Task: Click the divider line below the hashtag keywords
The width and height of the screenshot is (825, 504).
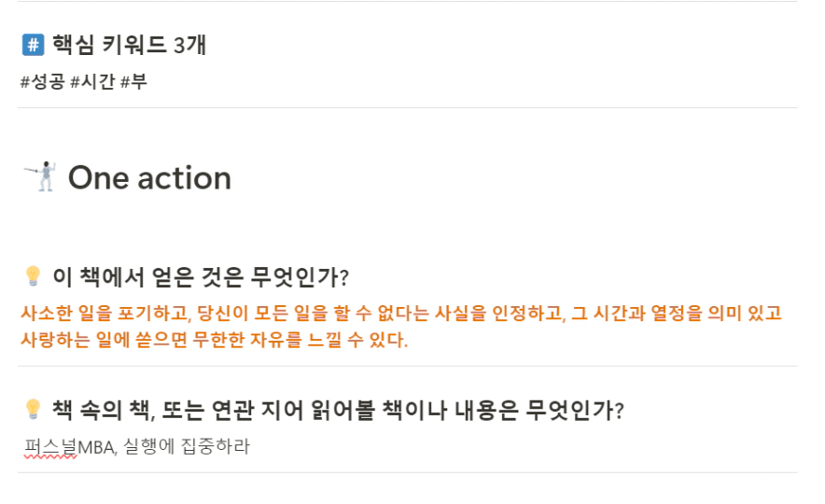Action: click(x=408, y=108)
